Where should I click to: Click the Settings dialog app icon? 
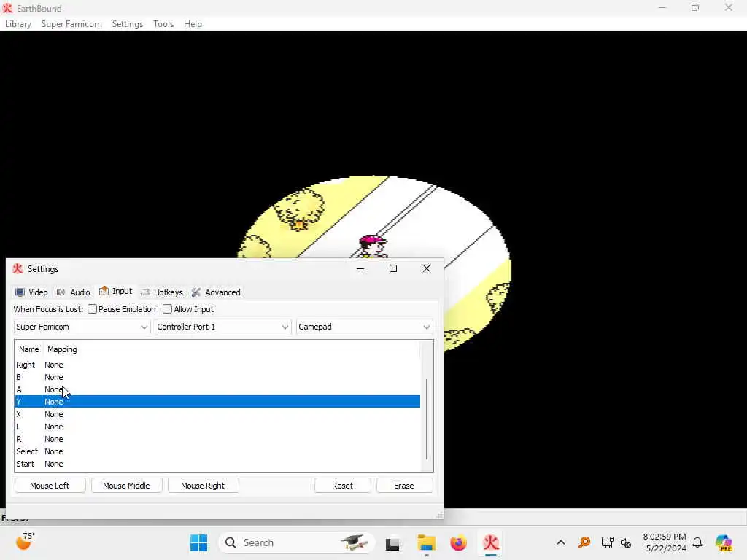click(18, 268)
